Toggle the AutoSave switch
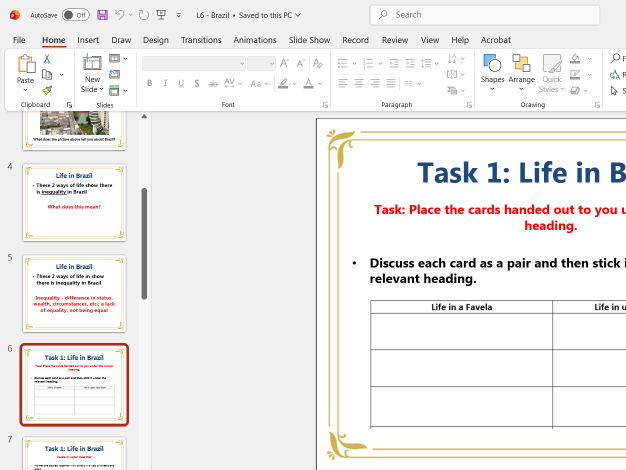 pos(76,15)
